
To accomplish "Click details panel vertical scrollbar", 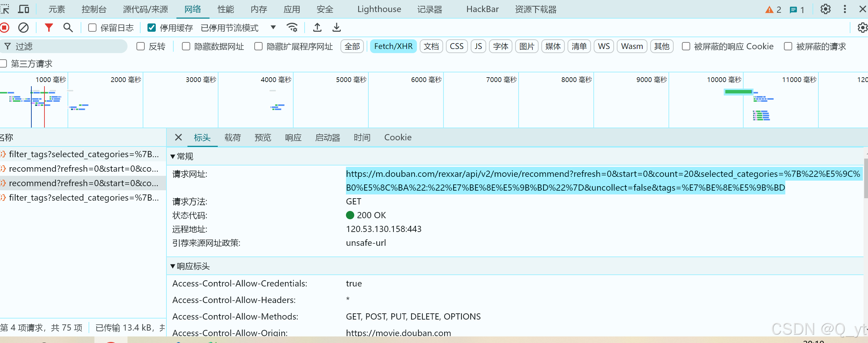I will pyautogui.click(x=866, y=179).
